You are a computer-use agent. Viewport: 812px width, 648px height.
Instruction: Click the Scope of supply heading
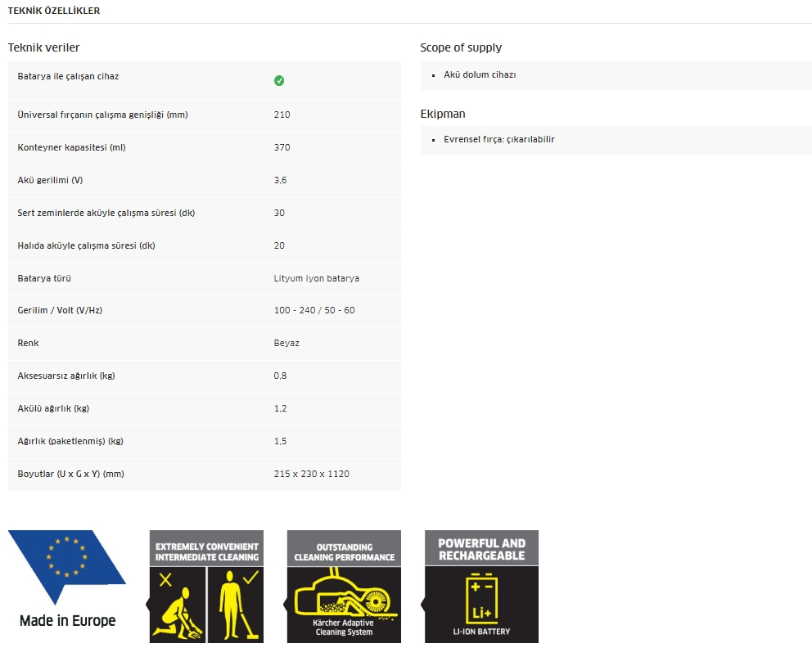click(461, 47)
